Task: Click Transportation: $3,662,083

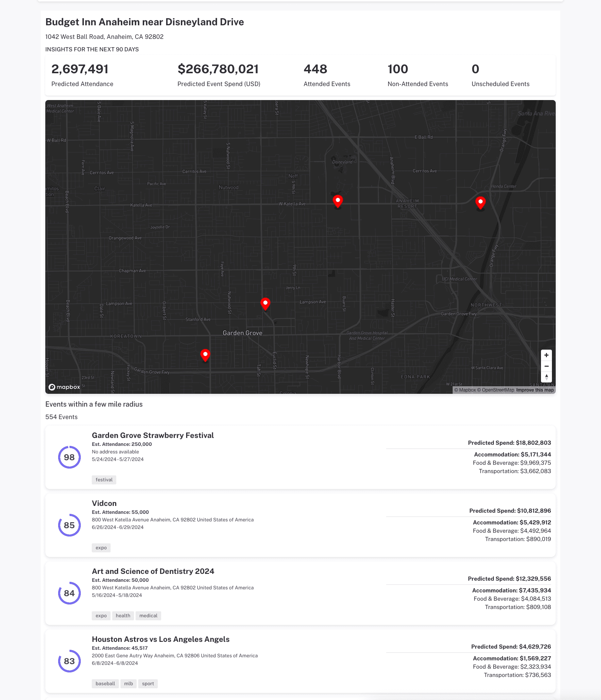Action: (515, 471)
